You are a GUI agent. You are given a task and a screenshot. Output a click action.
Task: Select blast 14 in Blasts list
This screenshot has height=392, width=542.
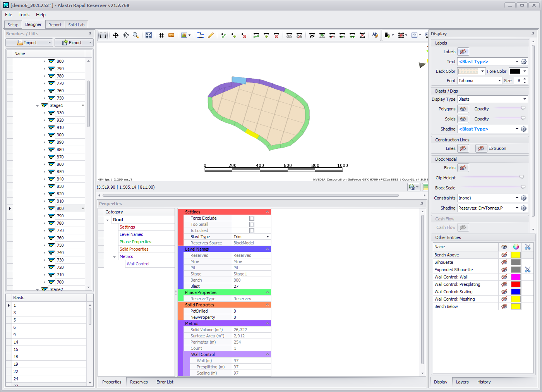coord(49,342)
